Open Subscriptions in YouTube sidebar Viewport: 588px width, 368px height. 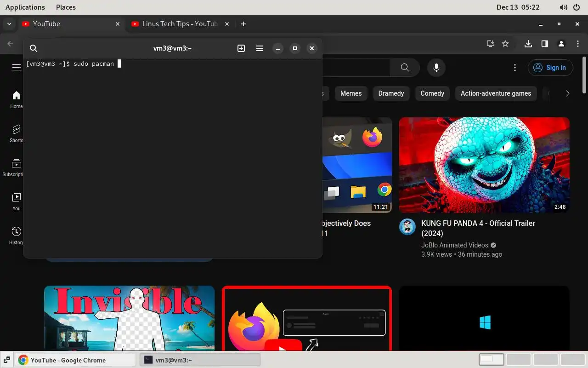[14, 167]
